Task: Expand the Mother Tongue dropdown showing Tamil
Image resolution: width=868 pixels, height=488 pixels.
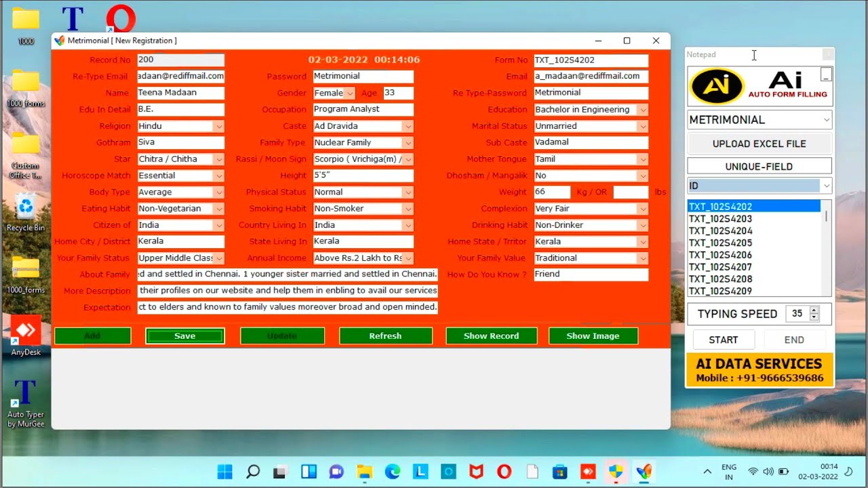Action: (642, 159)
